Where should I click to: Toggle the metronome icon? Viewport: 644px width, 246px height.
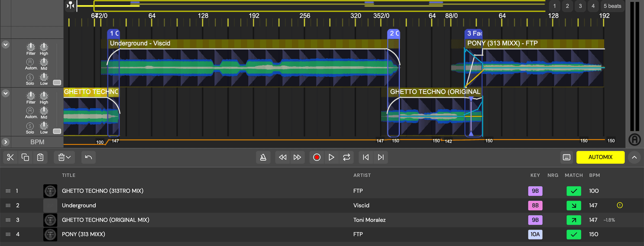pyautogui.click(x=263, y=157)
